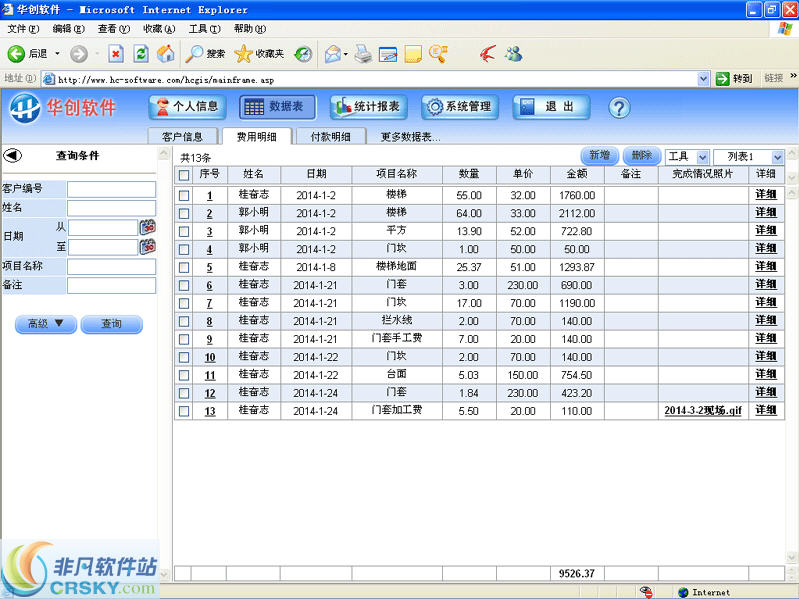Open the 统计报表 section
Viewport: 799px width, 599px height.
click(368, 107)
